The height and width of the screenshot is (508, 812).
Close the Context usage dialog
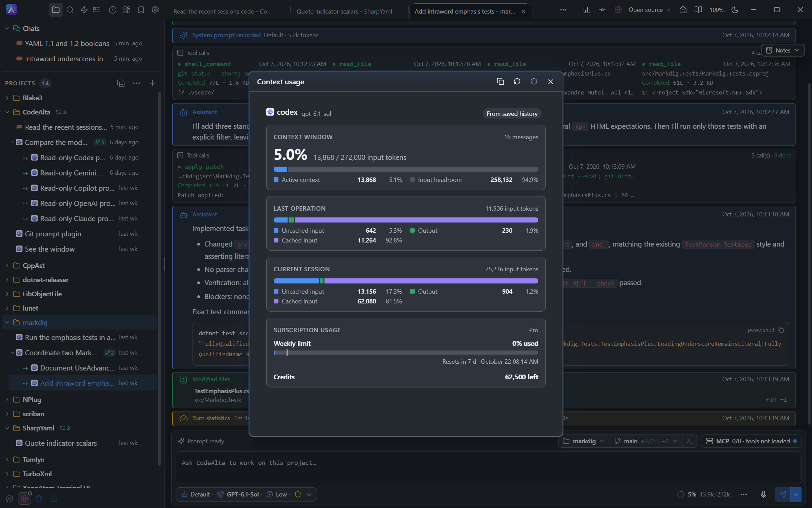click(x=551, y=82)
